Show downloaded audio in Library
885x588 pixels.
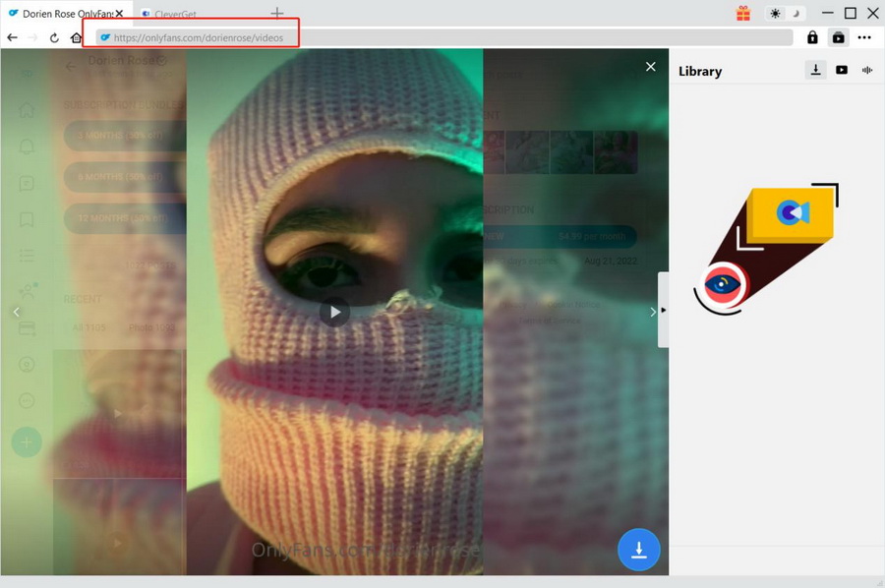[x=867, y=70]
